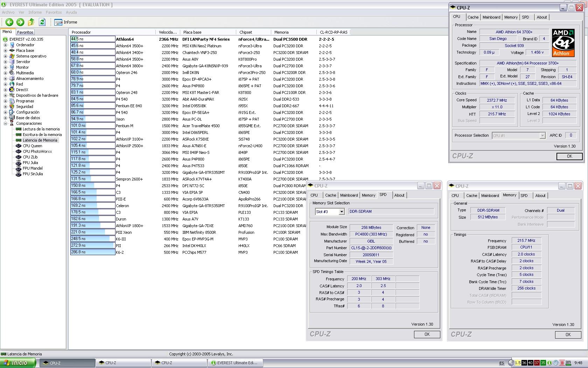Image resolution: width=588 pixels, height=368 pixels.
Task: Click the Refresh toolbar icon
Action: tap(42, 22)
